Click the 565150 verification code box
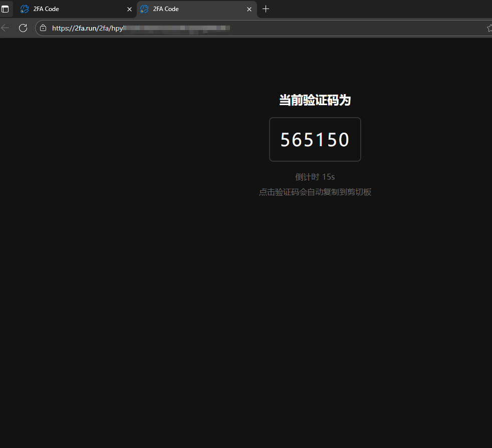The width and height of the screenshot is (492, 448). [315, 140]
